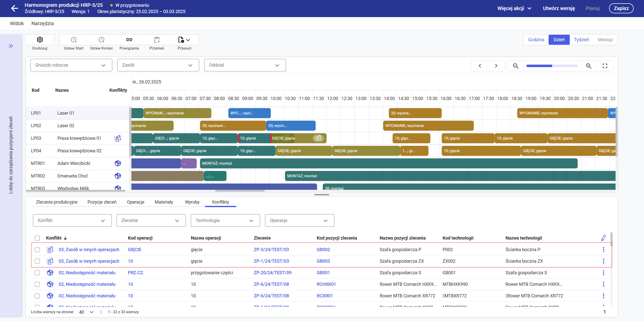This screenshot has width=644, height=321.
Task: Open the Operacja filter dropdown
Action: 300,220
